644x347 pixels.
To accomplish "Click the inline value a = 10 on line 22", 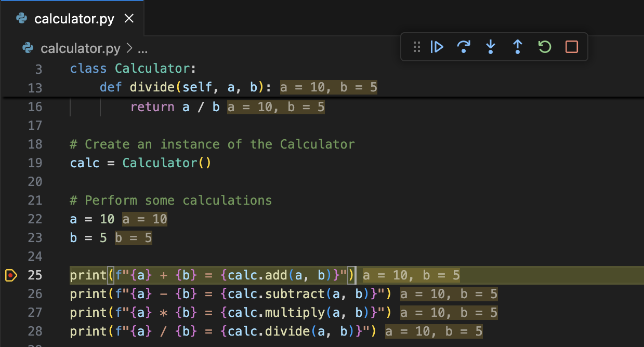I will coord(144,219).
